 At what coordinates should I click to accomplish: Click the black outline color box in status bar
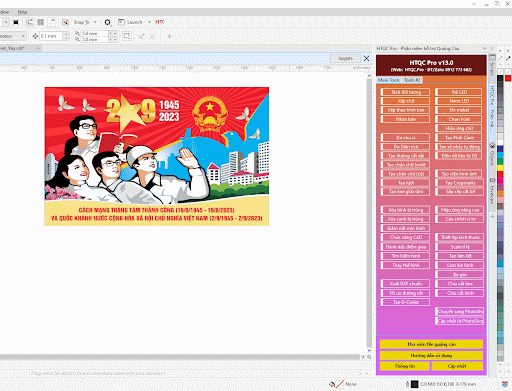click(414, 384)
